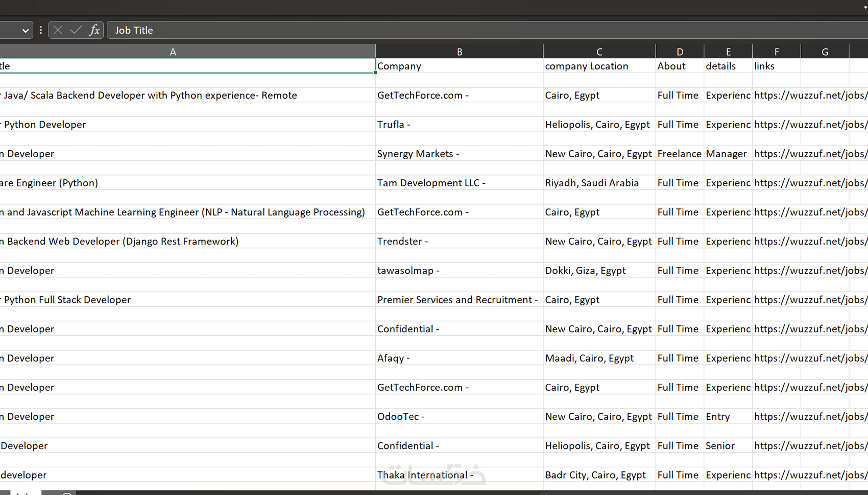Open the wuzzuf link in the Tam Development row
The image size is (868, 495).
tap(810, 183)
